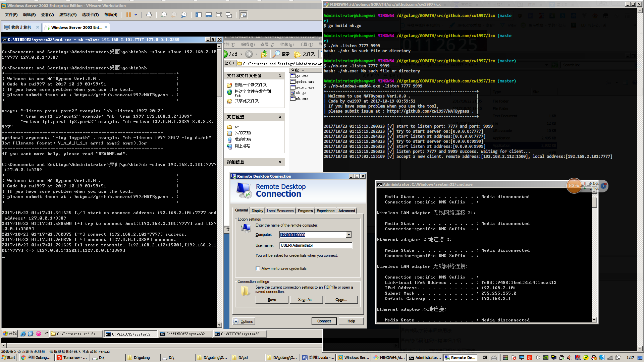
Task: Click the orange 83% floating monitor ball
Action: coord(574,185)
